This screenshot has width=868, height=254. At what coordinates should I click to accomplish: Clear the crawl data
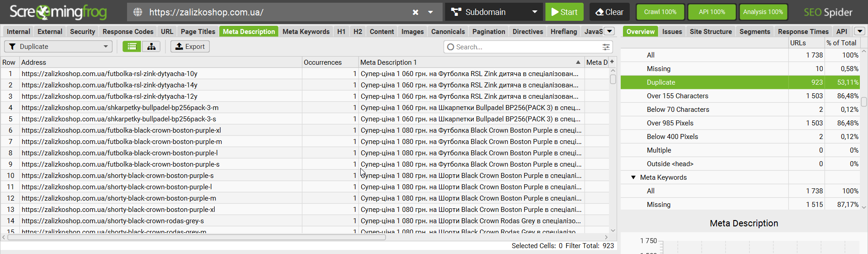point(609,12)
